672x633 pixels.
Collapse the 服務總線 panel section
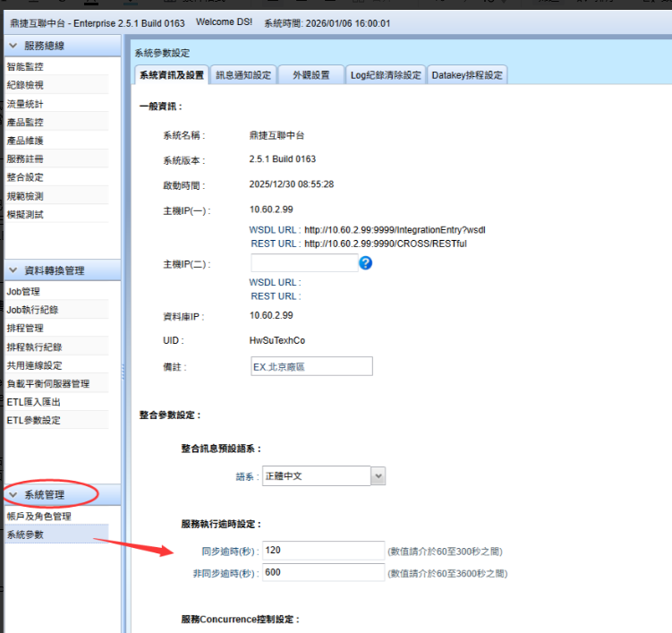coord(13,46)
